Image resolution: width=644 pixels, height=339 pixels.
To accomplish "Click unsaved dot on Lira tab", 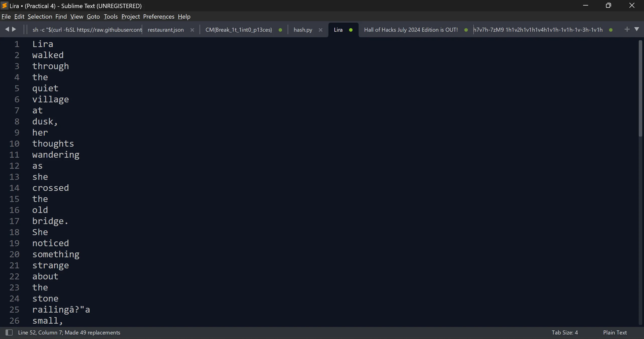I will pos(351,30).
